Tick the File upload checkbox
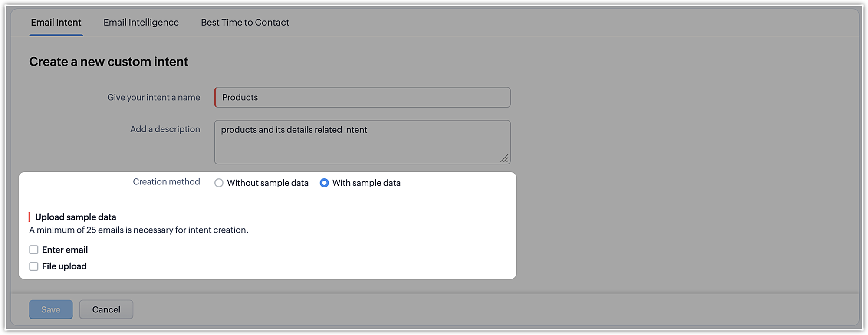This screenshot has width=868, height=335. [x=34, y=266]
